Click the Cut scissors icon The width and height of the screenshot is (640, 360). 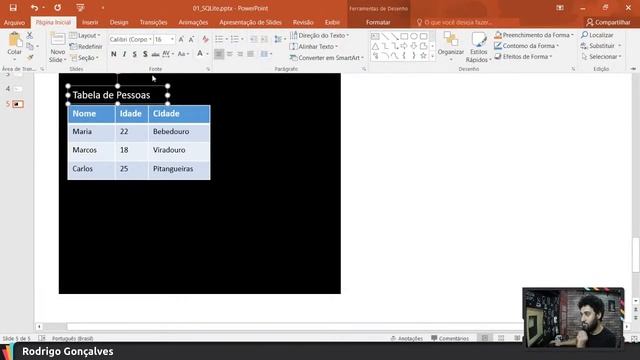(x=29, y=36)
